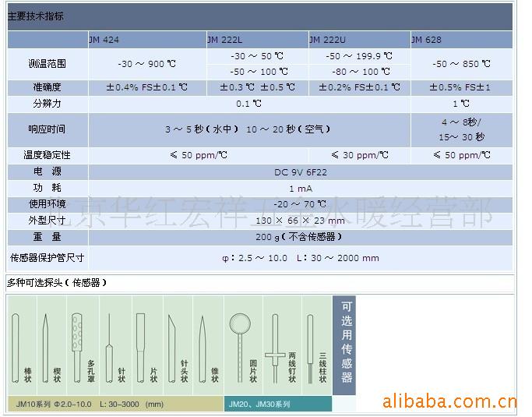
Task: Click the 外型尺寸 row label
Action: (x=48, y=221)
